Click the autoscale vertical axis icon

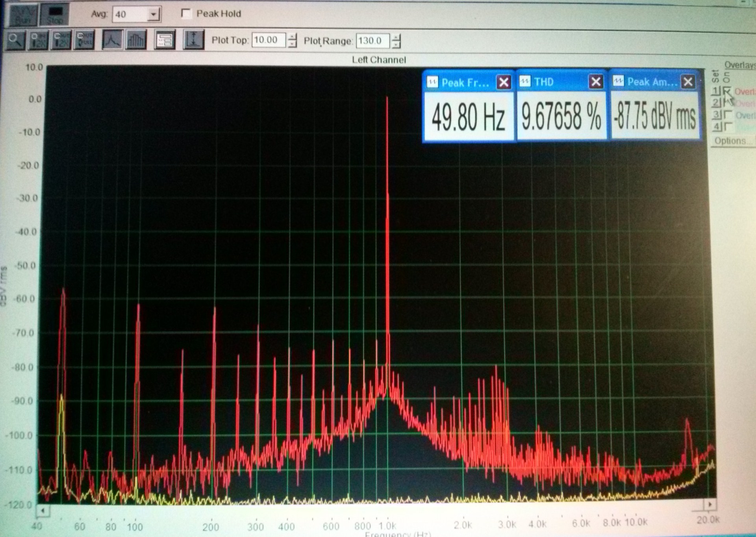tap(193, 40)
